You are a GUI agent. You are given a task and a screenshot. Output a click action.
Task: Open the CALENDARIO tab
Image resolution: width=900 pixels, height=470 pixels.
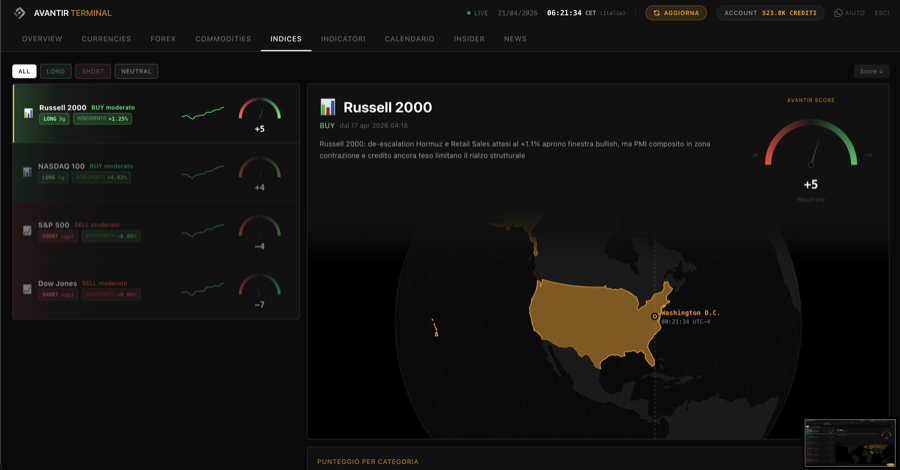pos(409,38)
